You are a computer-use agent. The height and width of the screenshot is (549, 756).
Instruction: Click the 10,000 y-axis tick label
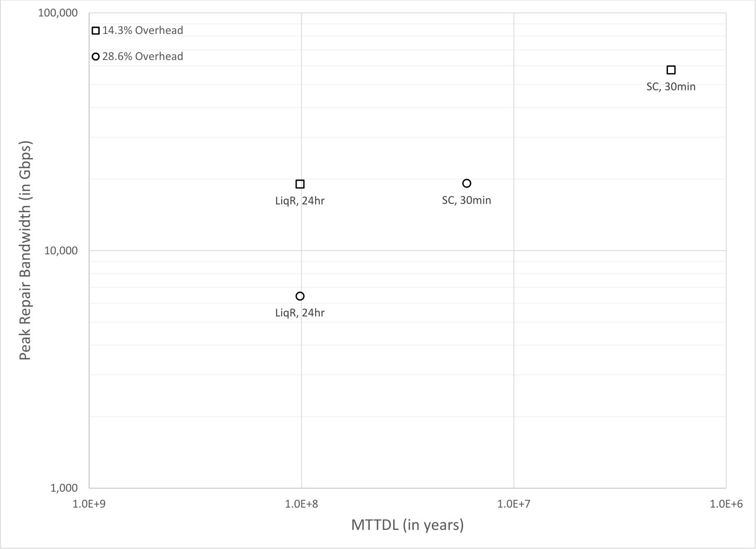[x=61, y=250]
